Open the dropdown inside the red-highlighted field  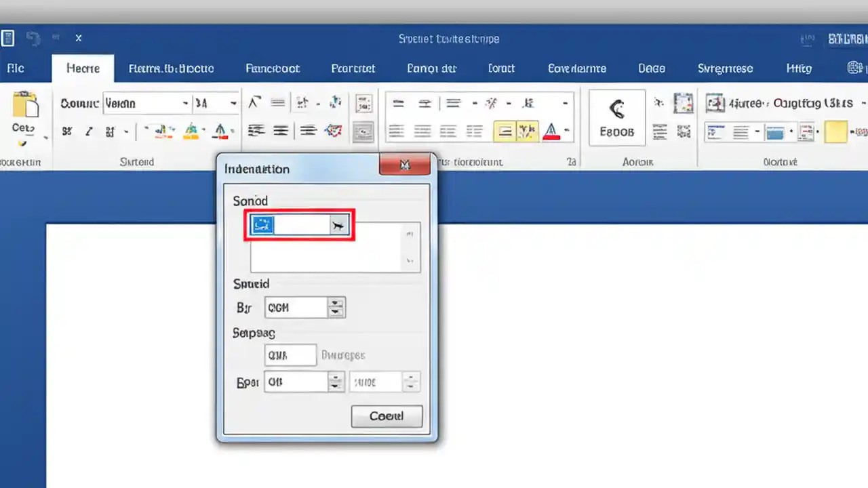coord(338,225)
